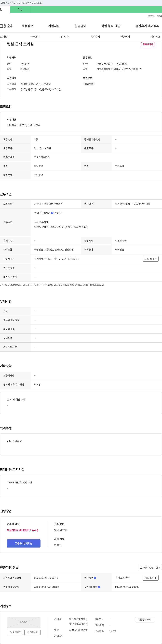The image size is (162, 644).
Task: Click the 로그인 link
Action: coord(151,16)
